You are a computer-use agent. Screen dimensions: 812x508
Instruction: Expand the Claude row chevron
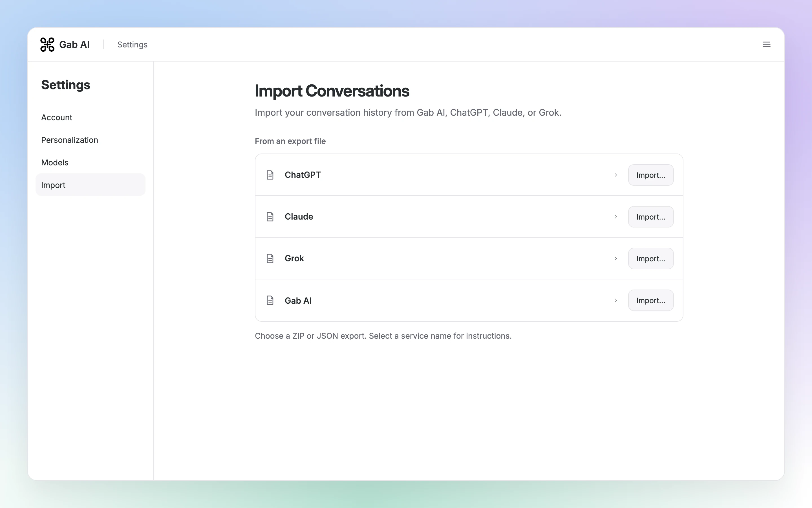click(616, 217)
